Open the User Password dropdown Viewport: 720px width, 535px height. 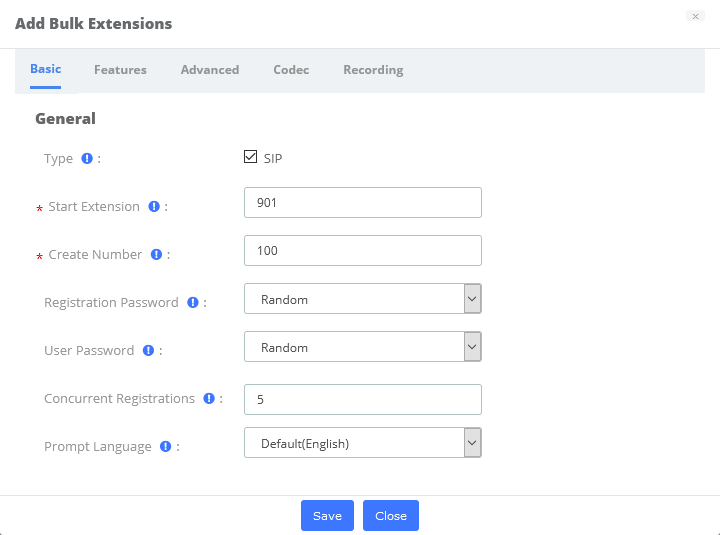pyautogui.click(x=363, y=347)
